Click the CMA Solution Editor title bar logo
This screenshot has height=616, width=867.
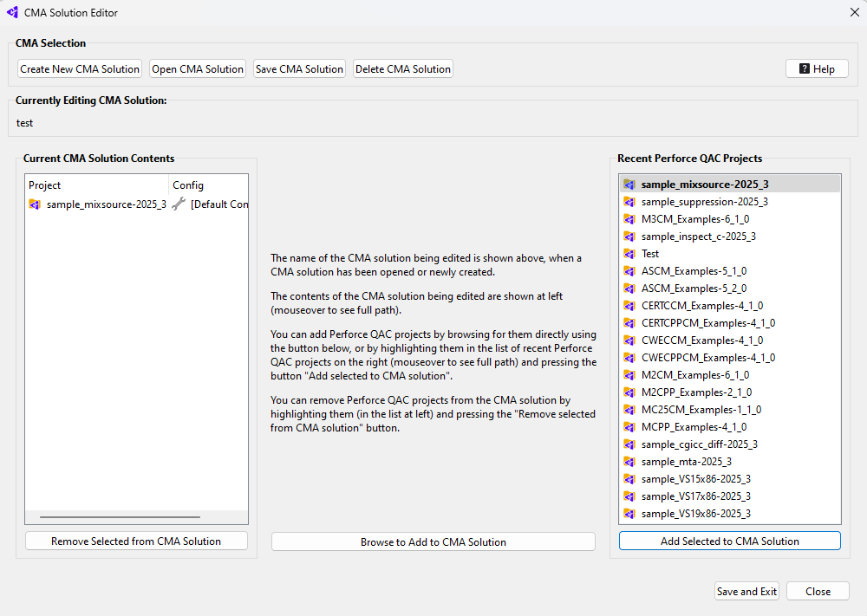click(x=12, y=12)
